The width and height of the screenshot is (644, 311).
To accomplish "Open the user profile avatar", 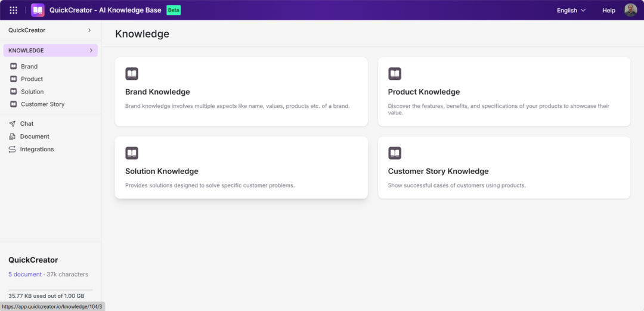I will coord(630,10).
